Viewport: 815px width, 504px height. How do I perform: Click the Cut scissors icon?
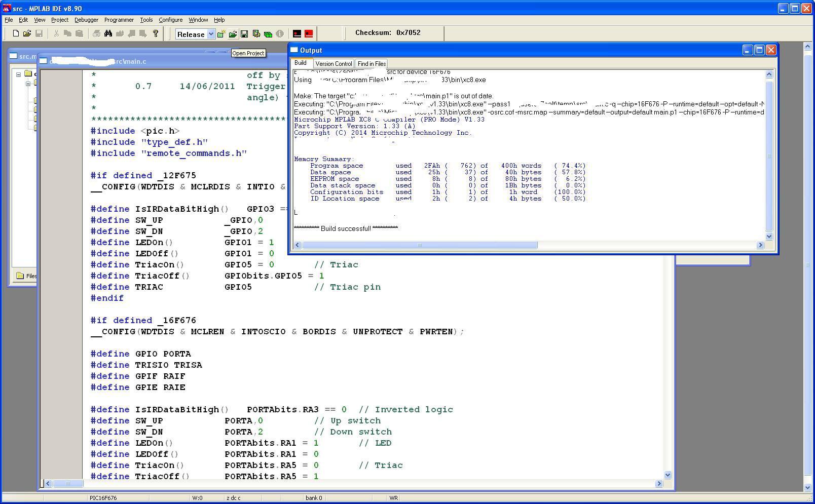click(x=56, y=33)
